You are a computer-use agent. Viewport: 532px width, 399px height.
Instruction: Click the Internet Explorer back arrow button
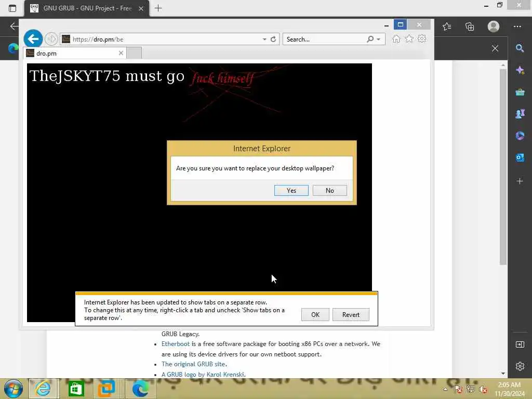[x=33, y=39]
